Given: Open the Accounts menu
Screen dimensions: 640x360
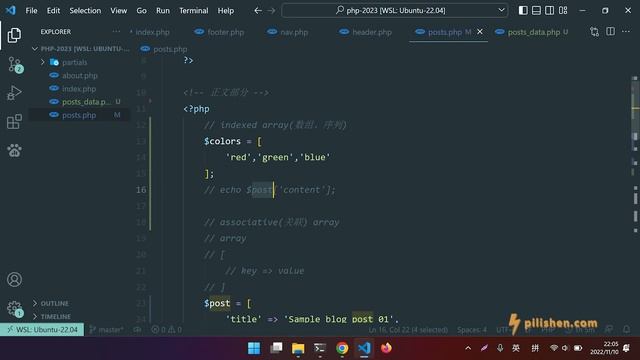Looking at the screenshot, I should coord(14,279).
